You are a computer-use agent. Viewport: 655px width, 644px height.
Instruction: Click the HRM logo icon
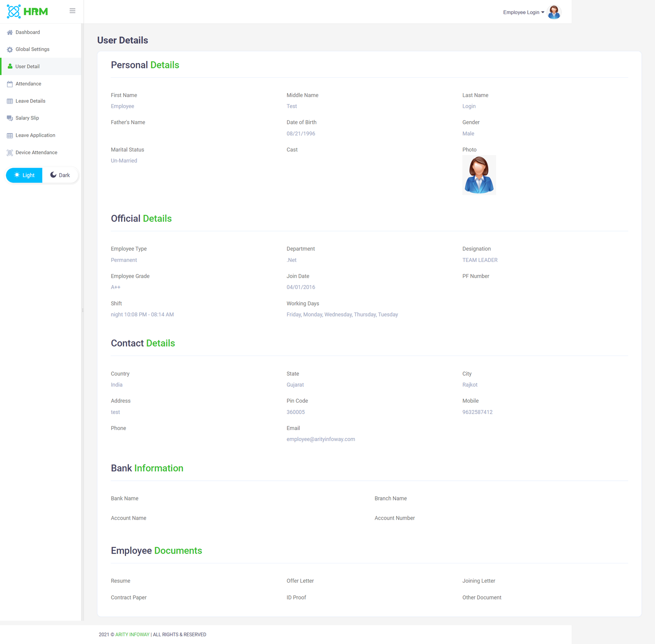click(x=14, y=11)
